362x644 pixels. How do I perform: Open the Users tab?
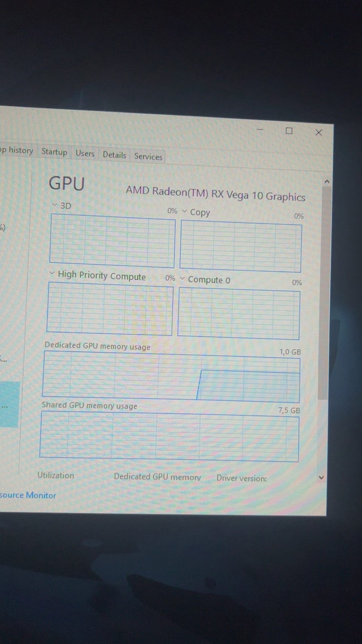(85, 153)
